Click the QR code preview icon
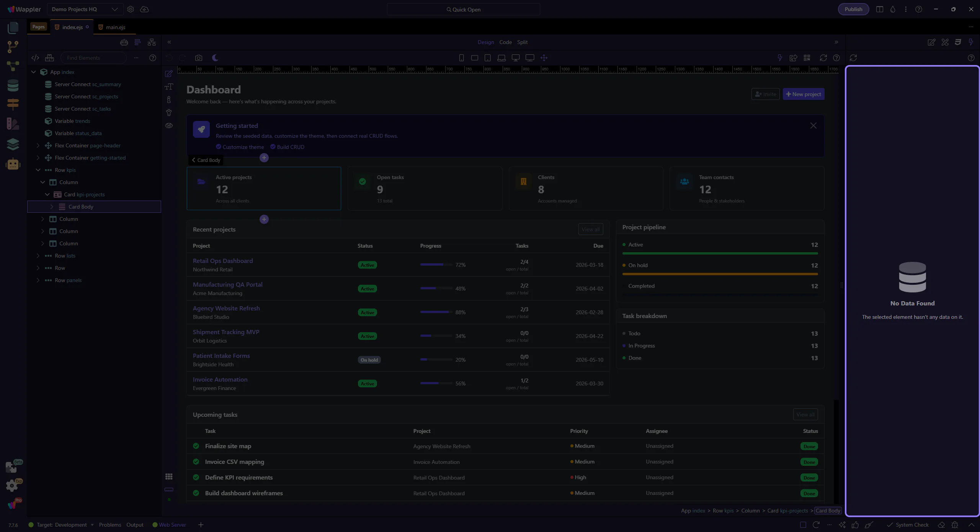 tap(807, 58)
